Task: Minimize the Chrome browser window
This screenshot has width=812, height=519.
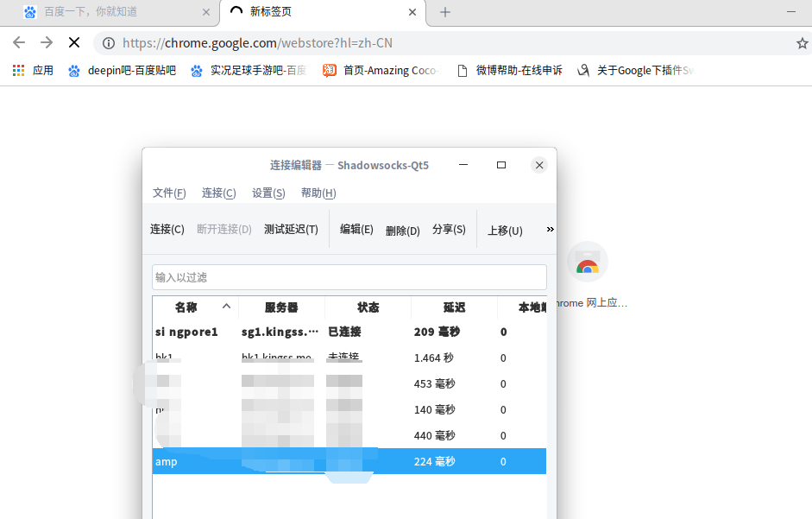Action: tap(791, 11)
